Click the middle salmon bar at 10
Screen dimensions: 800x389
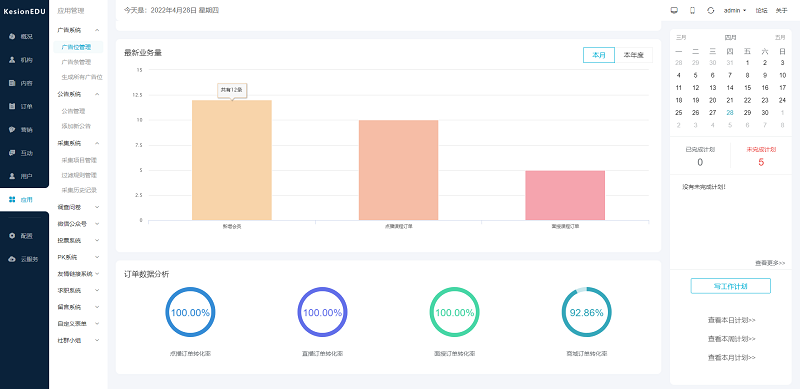click(398, 170)
